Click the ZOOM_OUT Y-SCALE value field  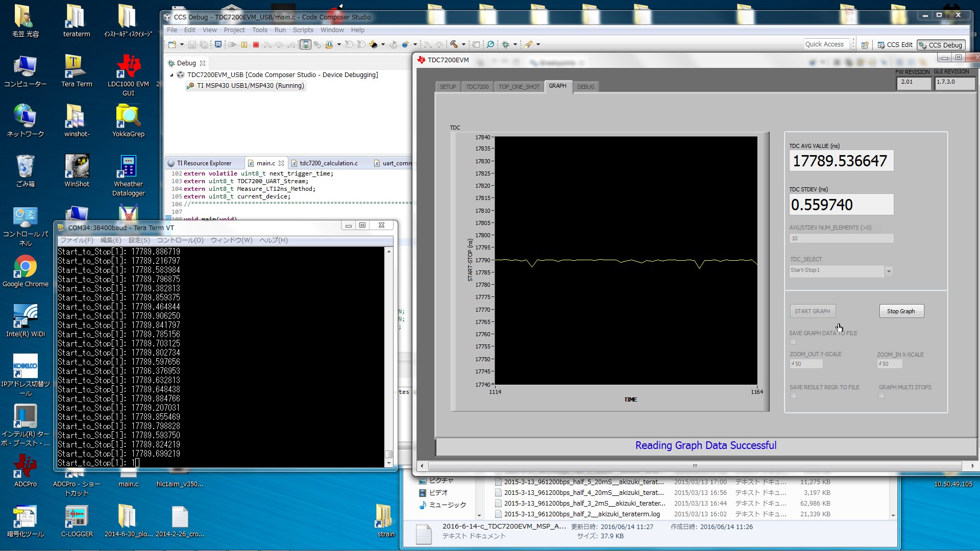pyautogui.click(x=806, y=364)
